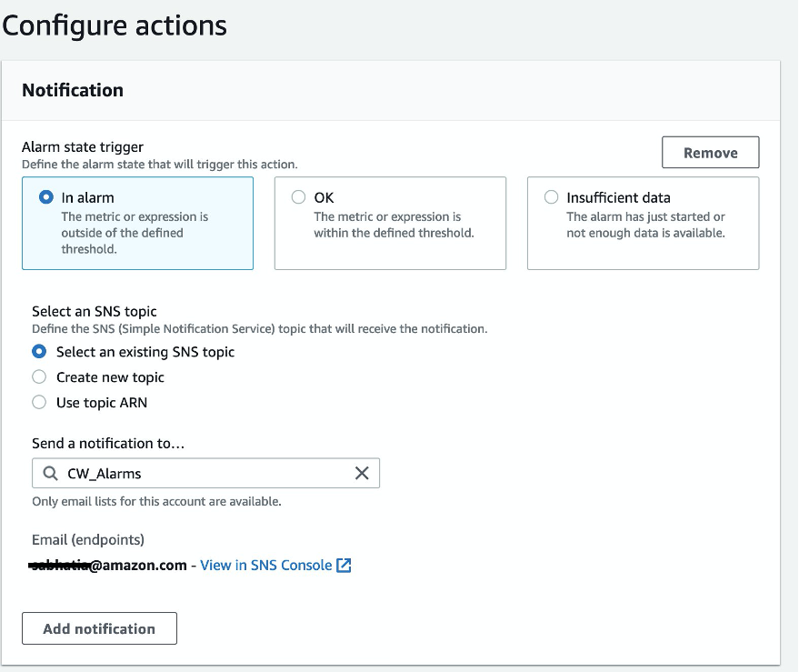The width and height of the screenshot is (799, 672).
Task: Click the highlighted "In alarm" state card
Action: click(x=137, y=223)
